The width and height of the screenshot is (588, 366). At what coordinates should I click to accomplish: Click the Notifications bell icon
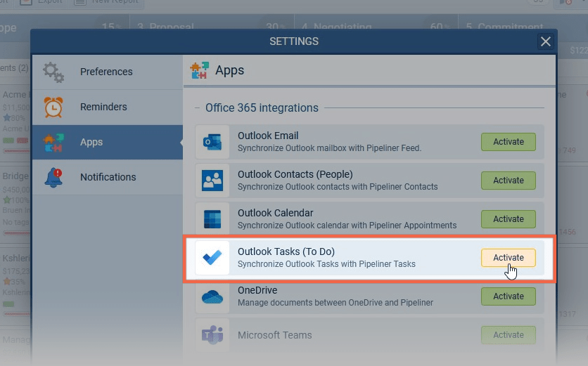pyautogui.click(x=53, y=177)
